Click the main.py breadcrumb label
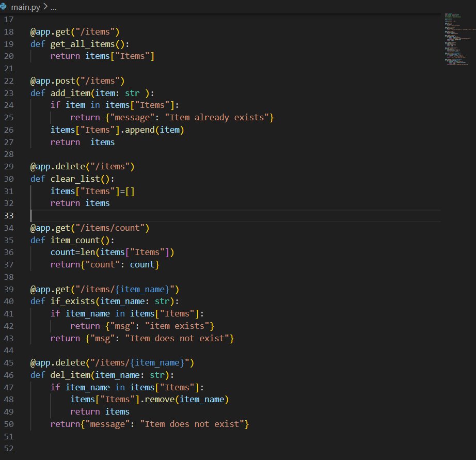The height and width of the screenshot is (460, 476). [x=25, y=7]
